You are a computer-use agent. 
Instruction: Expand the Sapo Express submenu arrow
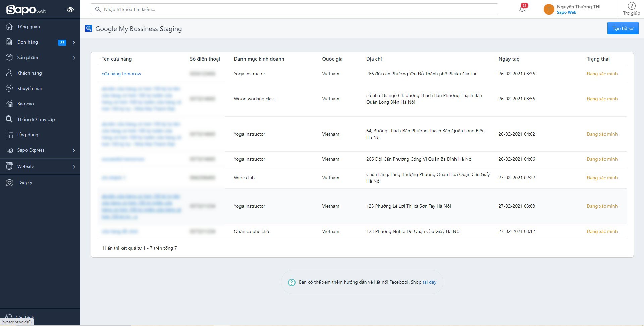74,150
